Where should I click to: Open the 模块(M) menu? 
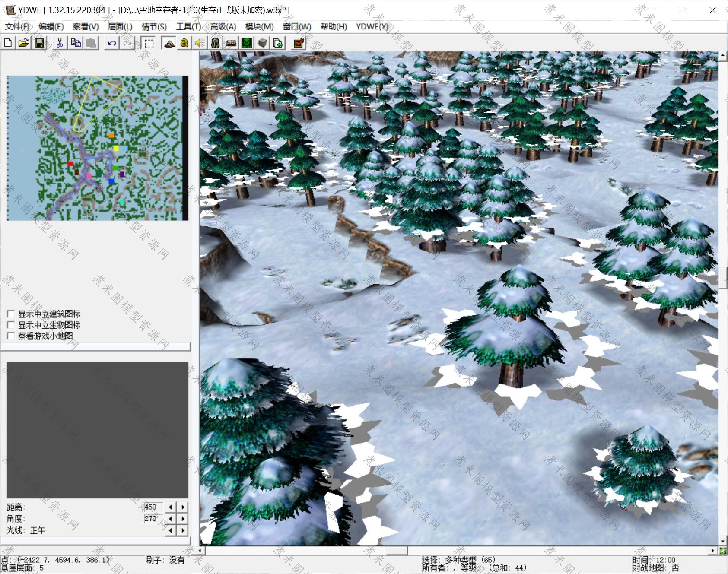coord(259,27)
